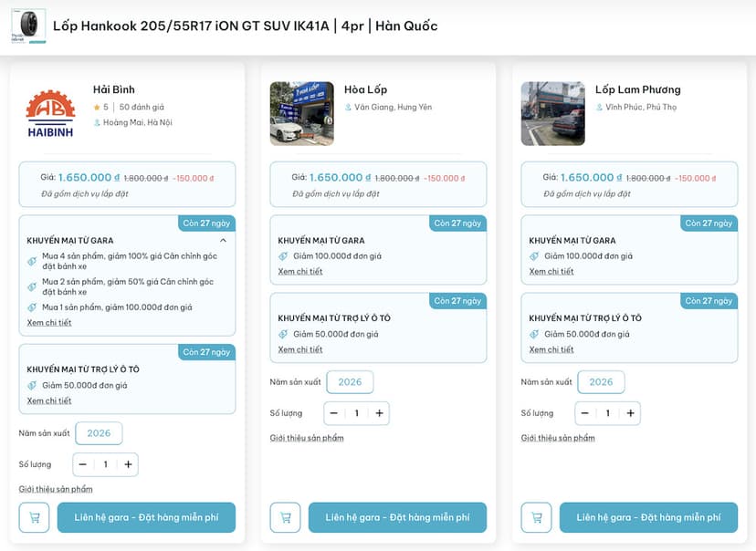Decrease quantity in Lốp Lam Phương card
756x551 pixels.
pos(585,413)
